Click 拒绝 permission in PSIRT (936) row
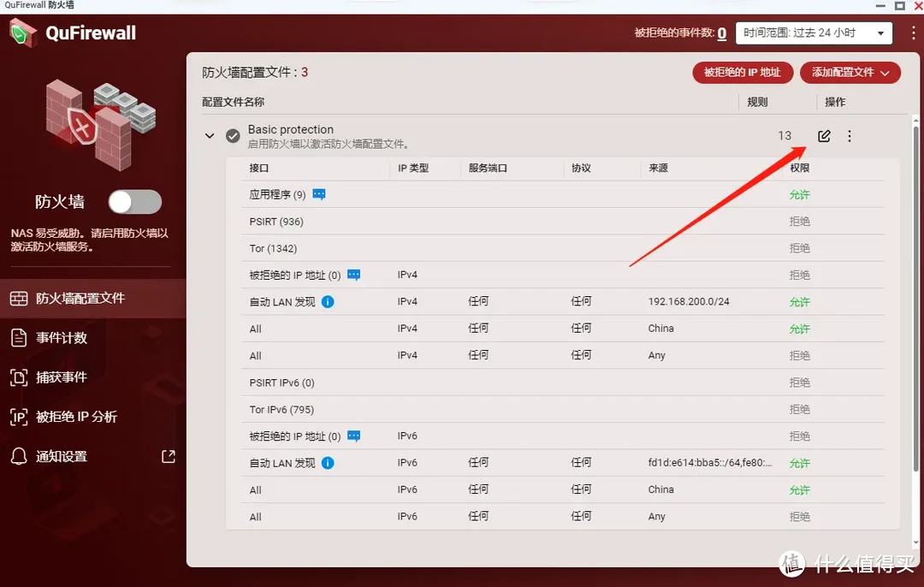 [x=800, y=222]
